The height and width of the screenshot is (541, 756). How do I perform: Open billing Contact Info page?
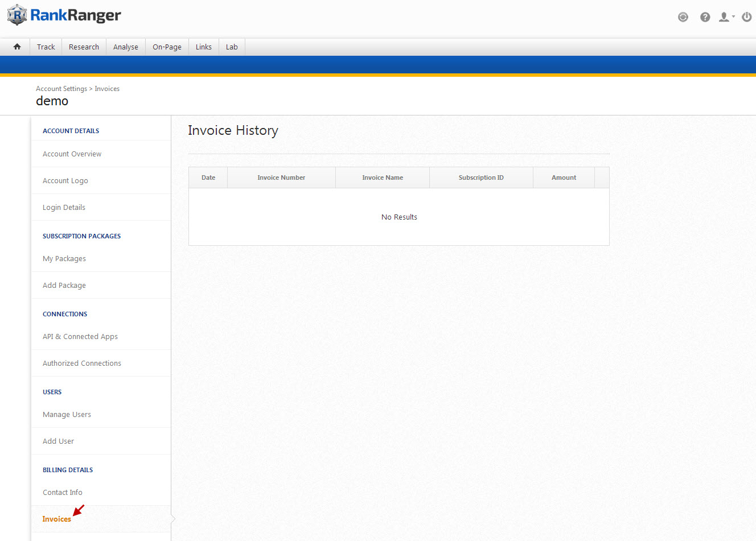[63, 492]
